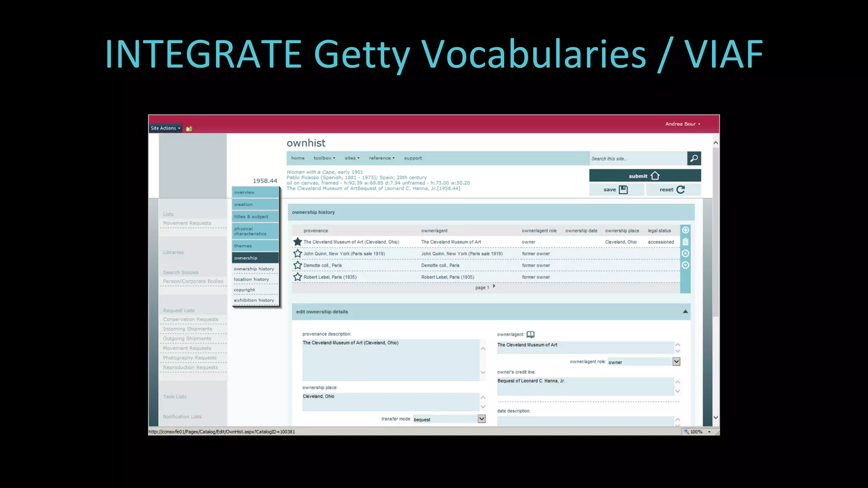Mark John Quinn row star as primary
The height and width of the screenshot is (488, 868).
click(x=298, y=254)
